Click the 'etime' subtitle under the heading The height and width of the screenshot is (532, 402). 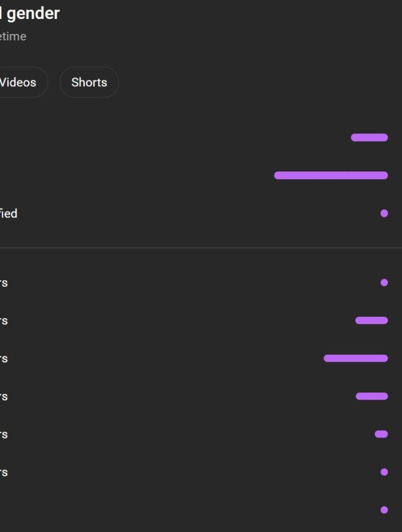click(13, 36)
